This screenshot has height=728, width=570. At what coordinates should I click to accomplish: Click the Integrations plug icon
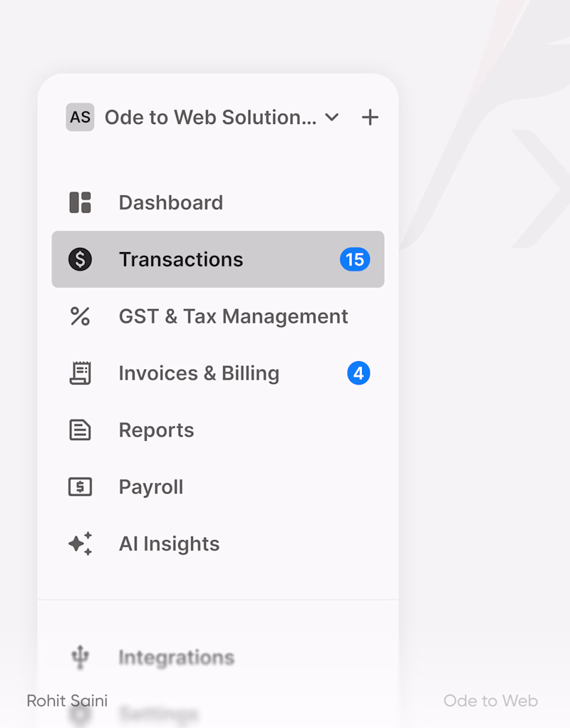coord(80,657)
